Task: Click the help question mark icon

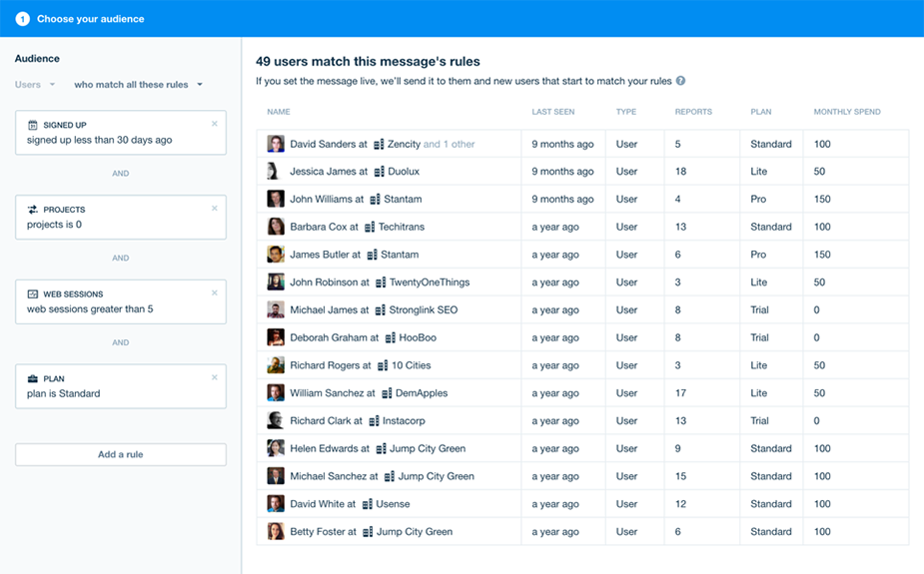Action: coord(680,81)
